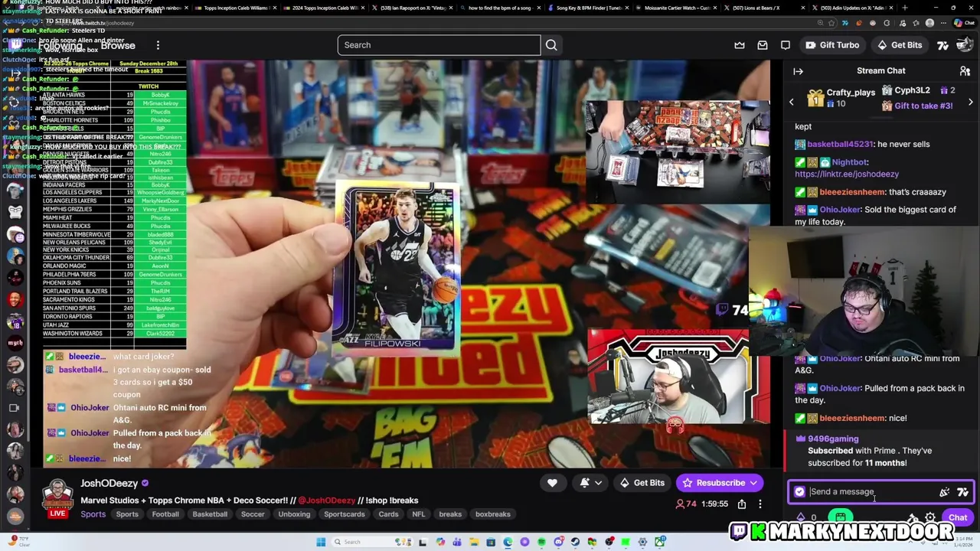Open chat settings gear icon
Viewport: 980px width, 551px height.
(930, 518)
